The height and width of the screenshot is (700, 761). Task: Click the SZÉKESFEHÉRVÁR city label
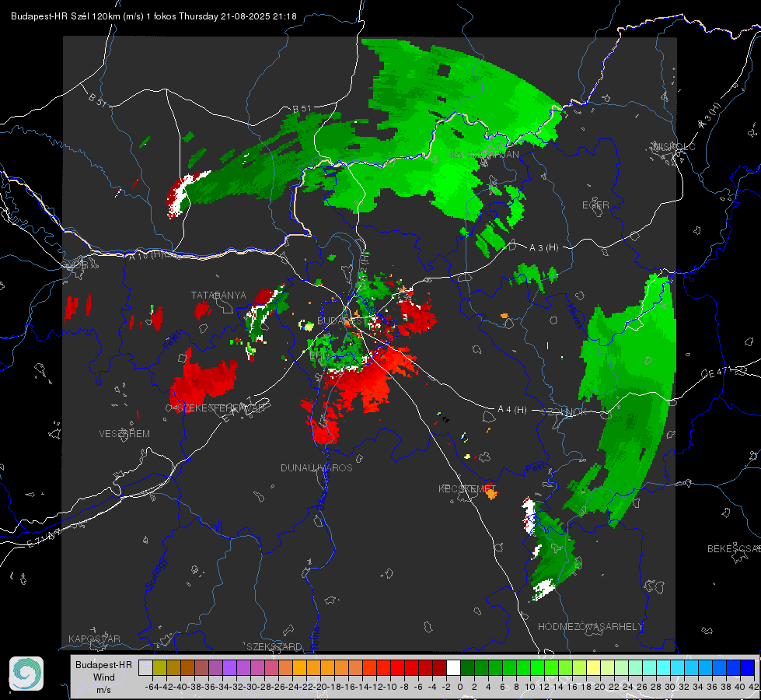click(221, 408)
